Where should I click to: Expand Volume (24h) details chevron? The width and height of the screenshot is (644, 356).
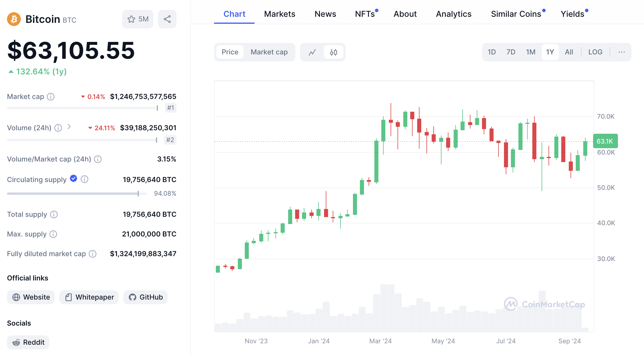click(69, 127)
